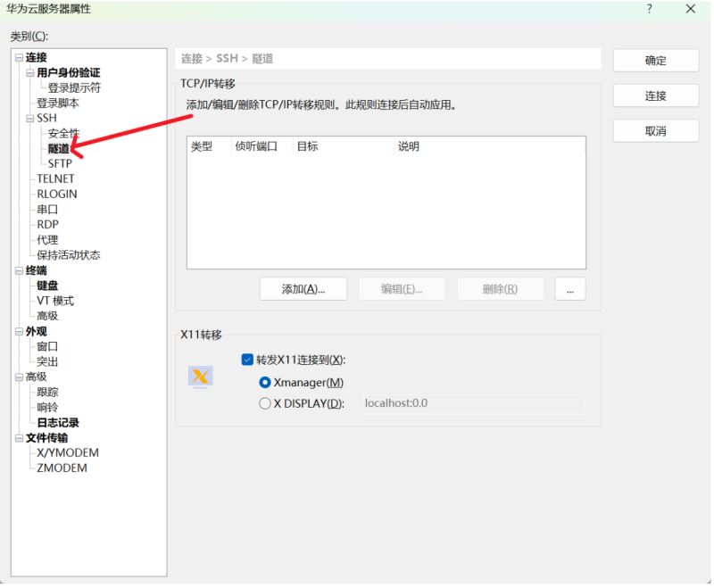714x588 pixels.
Task: Click the localhost:0.0 display field
Action: (474, 403)
